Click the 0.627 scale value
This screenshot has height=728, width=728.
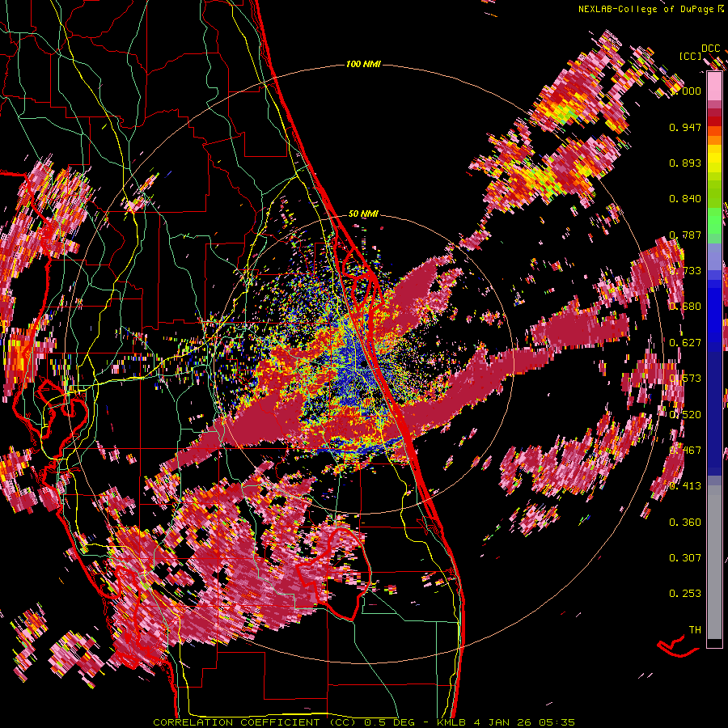click(x=685, y=343)
